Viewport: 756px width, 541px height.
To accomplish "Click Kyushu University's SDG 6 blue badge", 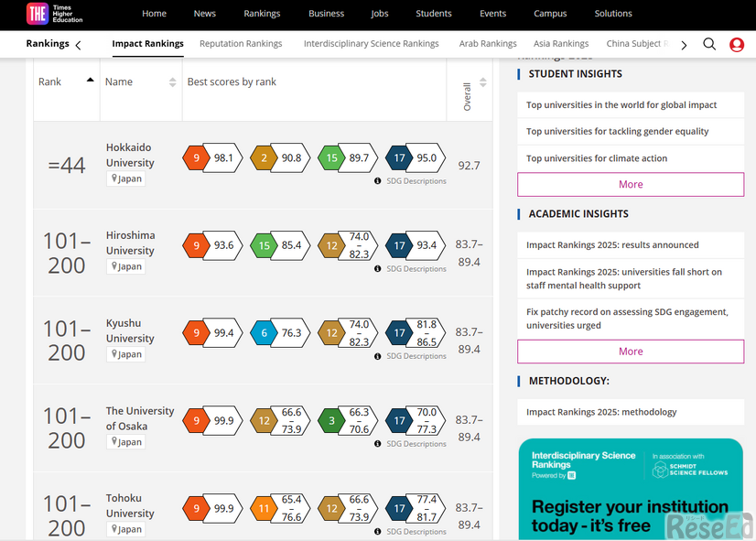I will (x=264, y=332).
